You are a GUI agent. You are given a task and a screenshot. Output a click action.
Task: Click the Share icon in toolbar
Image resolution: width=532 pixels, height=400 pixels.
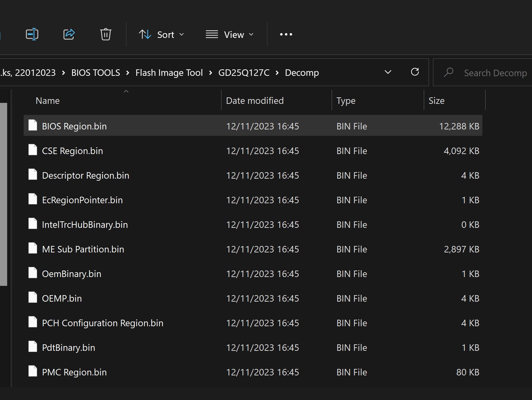click(x=69, y=35)
